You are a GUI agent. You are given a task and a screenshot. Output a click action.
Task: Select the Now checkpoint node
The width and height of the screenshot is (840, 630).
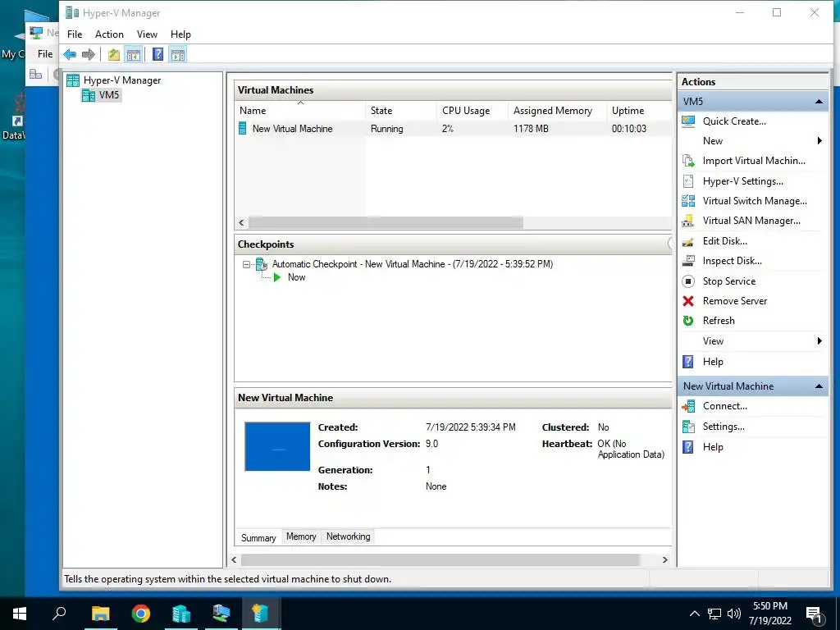coord(296,277)
